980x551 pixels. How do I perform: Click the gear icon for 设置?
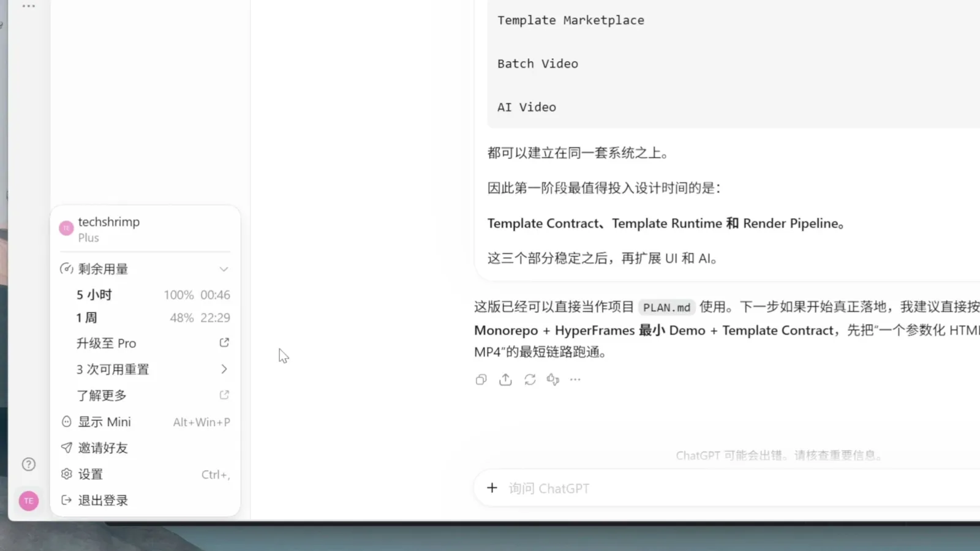[67, 474]
